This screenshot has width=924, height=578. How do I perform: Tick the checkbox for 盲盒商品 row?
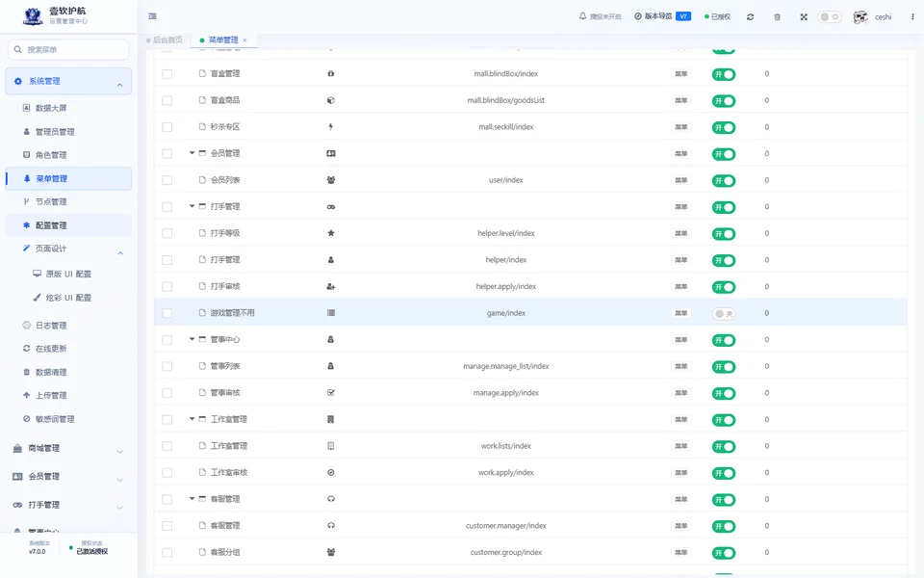point(167,100)
